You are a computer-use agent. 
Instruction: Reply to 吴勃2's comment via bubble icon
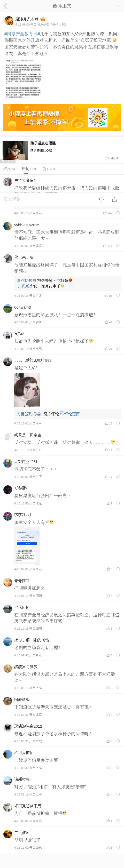(118, 349)
